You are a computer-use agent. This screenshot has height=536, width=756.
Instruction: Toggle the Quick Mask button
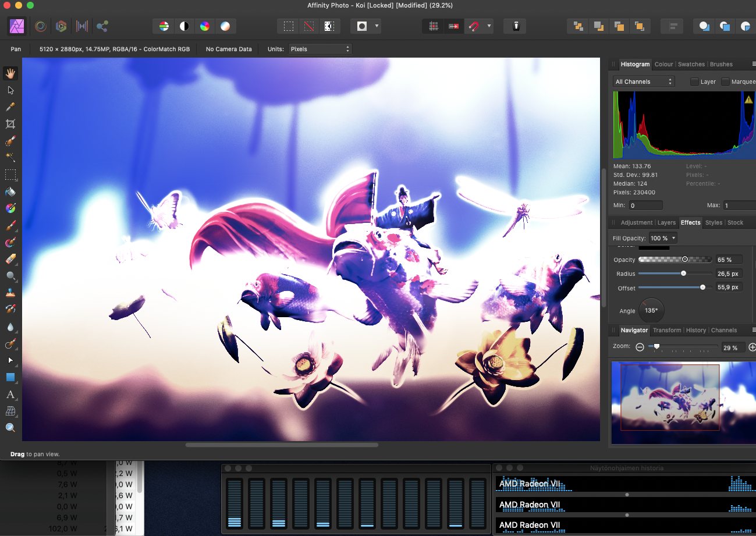361,26
